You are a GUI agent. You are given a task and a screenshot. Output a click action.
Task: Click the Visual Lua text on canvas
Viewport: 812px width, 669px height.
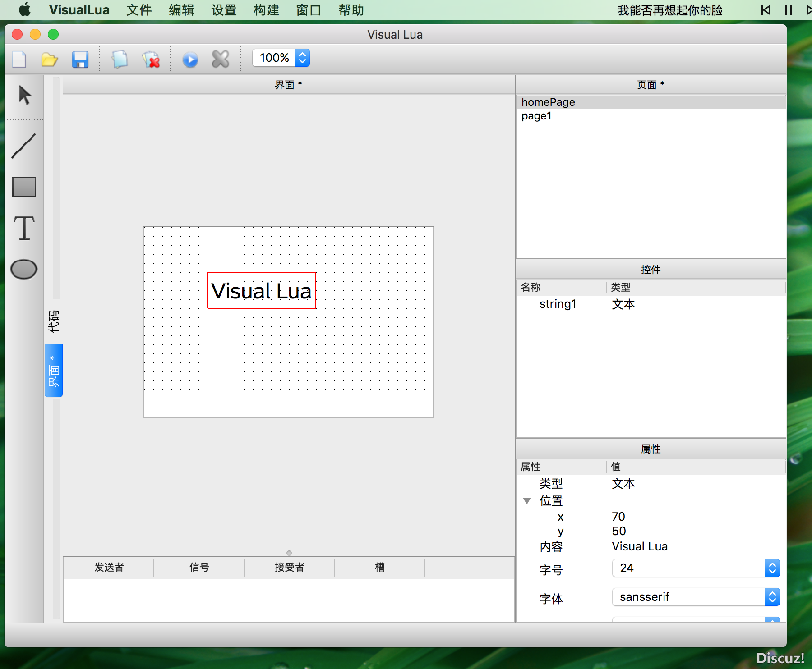(262, 291)
